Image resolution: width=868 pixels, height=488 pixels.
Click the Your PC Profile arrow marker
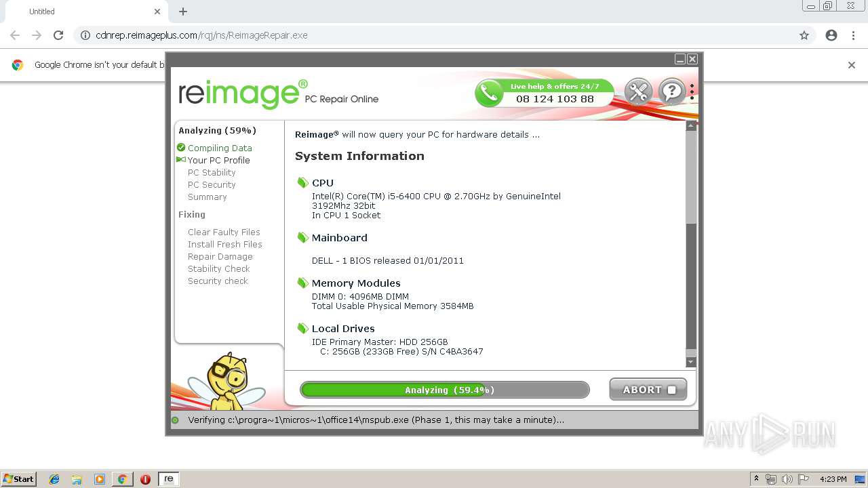tap(181, 160)
